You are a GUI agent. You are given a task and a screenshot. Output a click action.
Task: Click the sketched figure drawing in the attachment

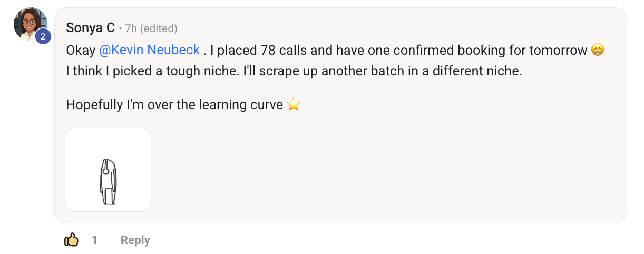108,181
